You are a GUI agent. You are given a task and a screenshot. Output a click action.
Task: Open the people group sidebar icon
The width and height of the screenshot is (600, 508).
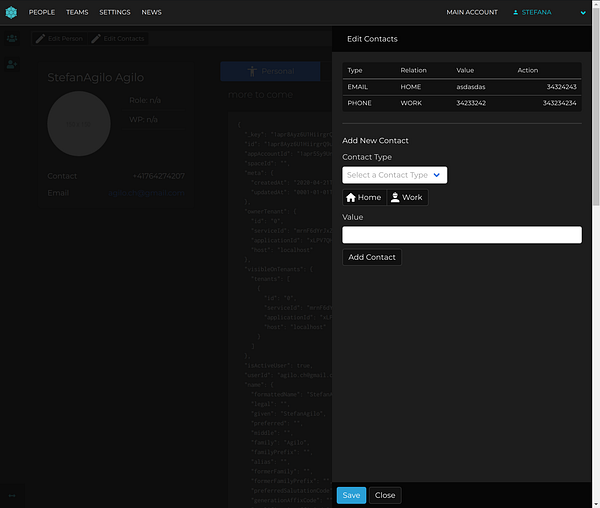[x=11, y=38]
